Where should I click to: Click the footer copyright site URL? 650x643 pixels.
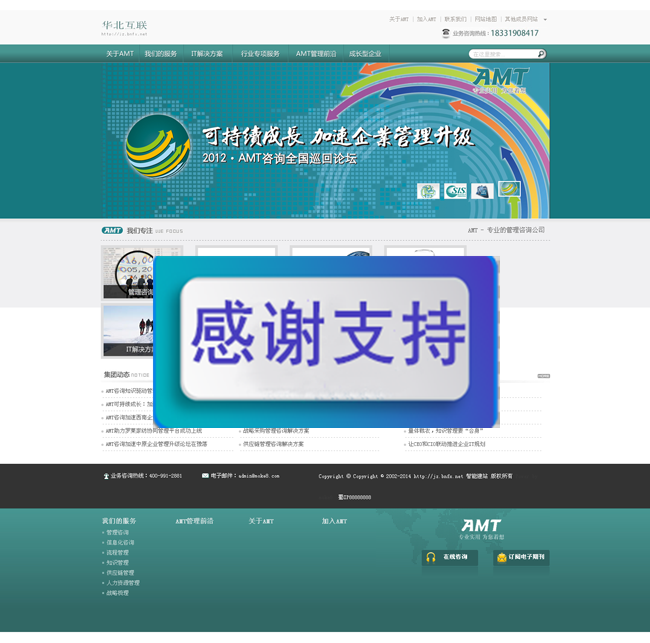438,476
